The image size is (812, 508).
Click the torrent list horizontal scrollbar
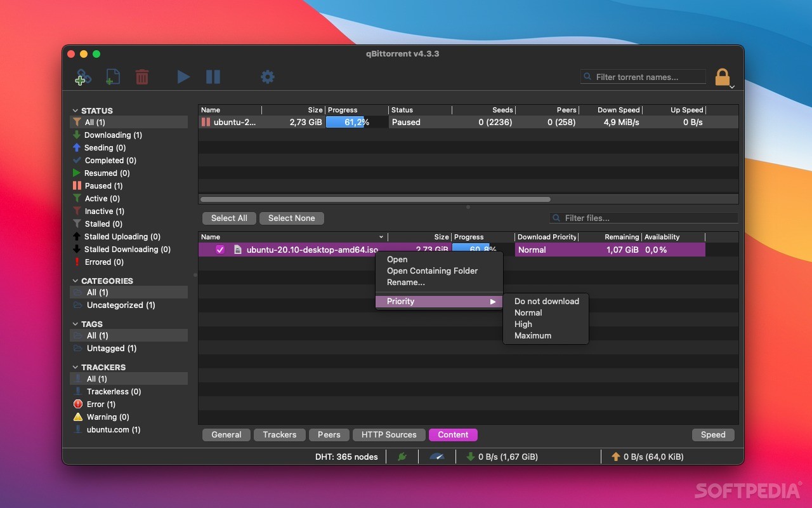tap(376, 199)
